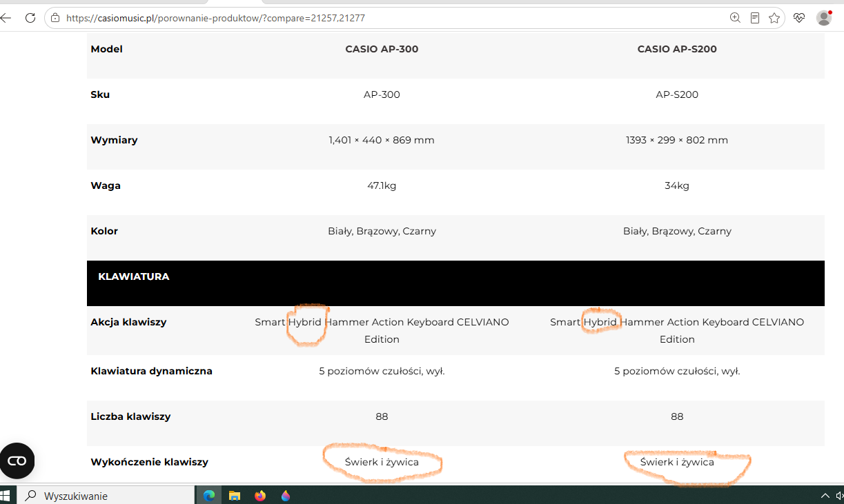Click AP-300 Świerk i żywica value

tap(382, 462)
